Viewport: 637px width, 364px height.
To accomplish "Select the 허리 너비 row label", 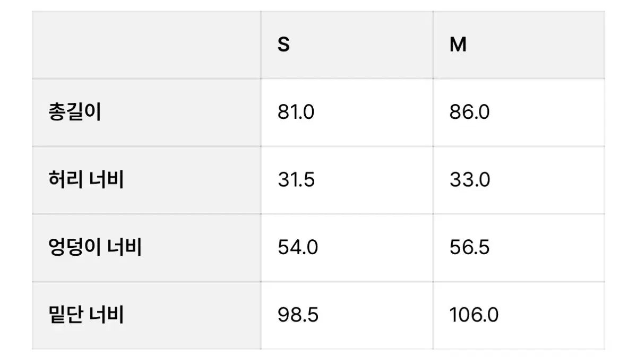I will tap(85, 180).
